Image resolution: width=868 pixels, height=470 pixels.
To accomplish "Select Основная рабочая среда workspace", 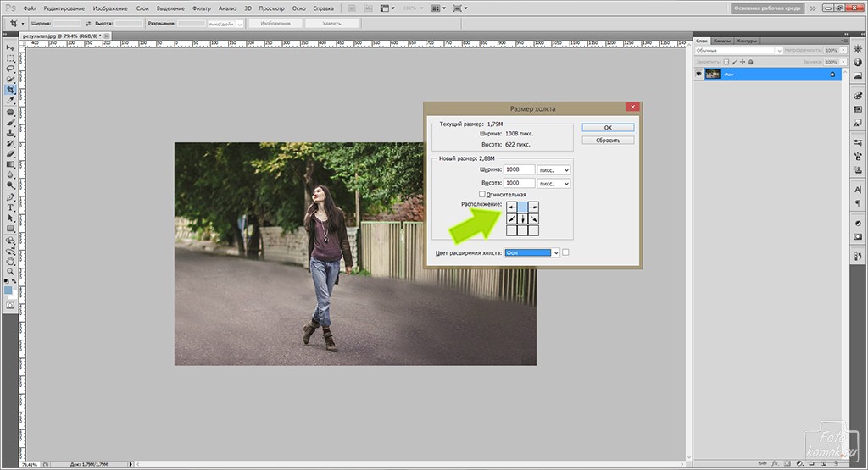I will coord(768,8).
